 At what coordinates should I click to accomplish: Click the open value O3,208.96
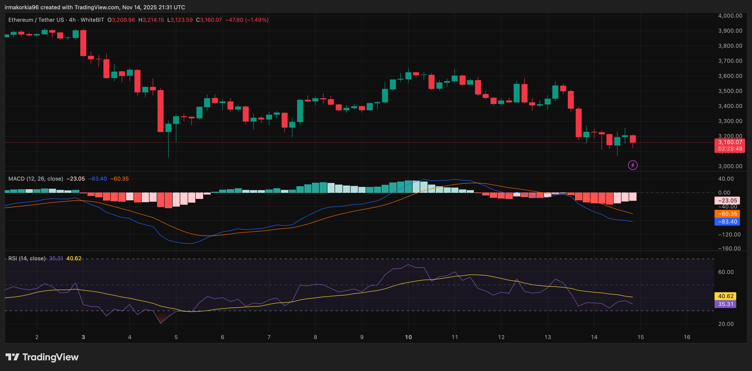(x=122, y=20)
